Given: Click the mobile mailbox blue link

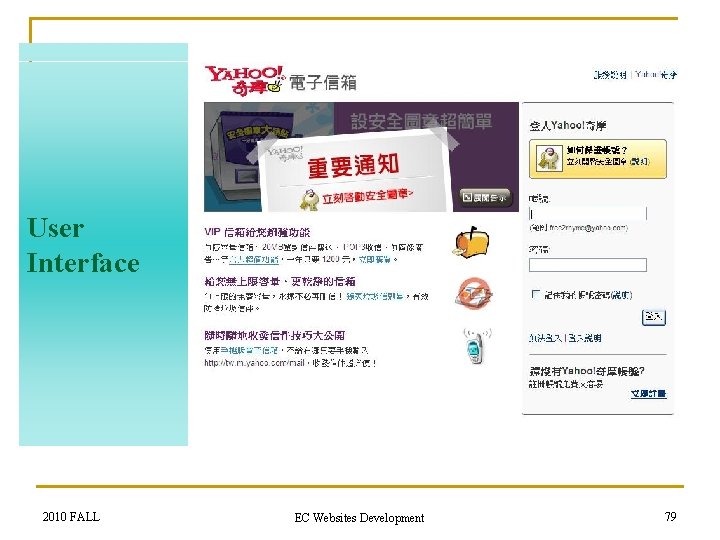Looking at the screenshot, I should pyautogui.click(x=249, y=350).
